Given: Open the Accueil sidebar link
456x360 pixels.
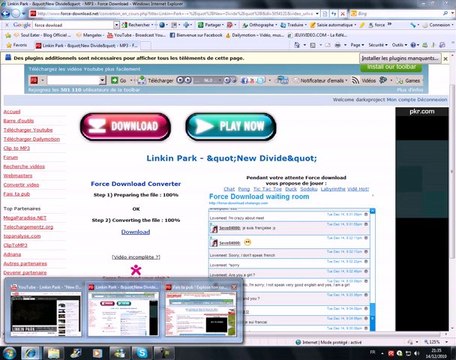Looking at the screenshot, I should pos(12,112).
